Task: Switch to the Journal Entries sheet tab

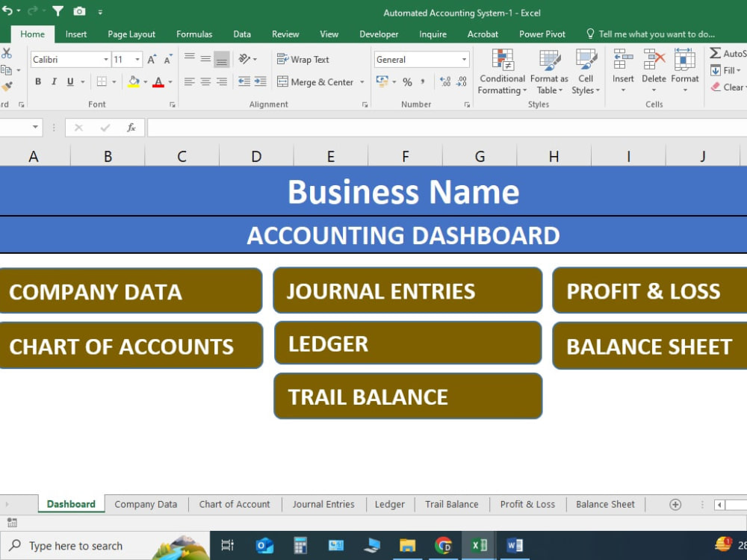Action: point(323,504)
